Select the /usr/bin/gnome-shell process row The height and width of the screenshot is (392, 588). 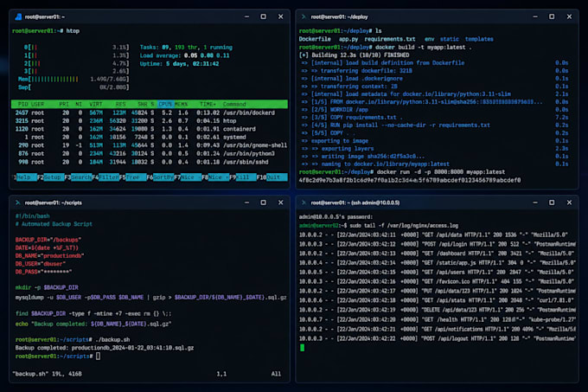click(150, 145)
